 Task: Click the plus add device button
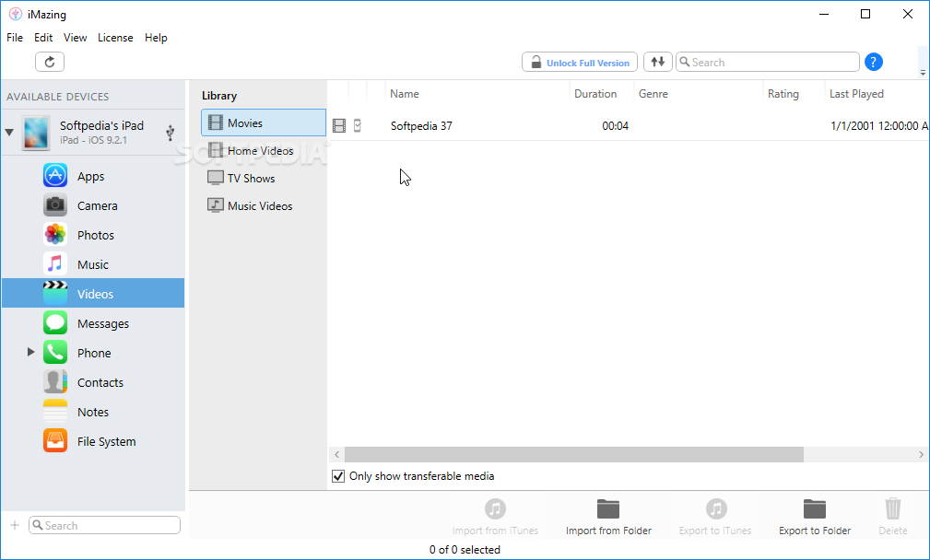[15, 525]
